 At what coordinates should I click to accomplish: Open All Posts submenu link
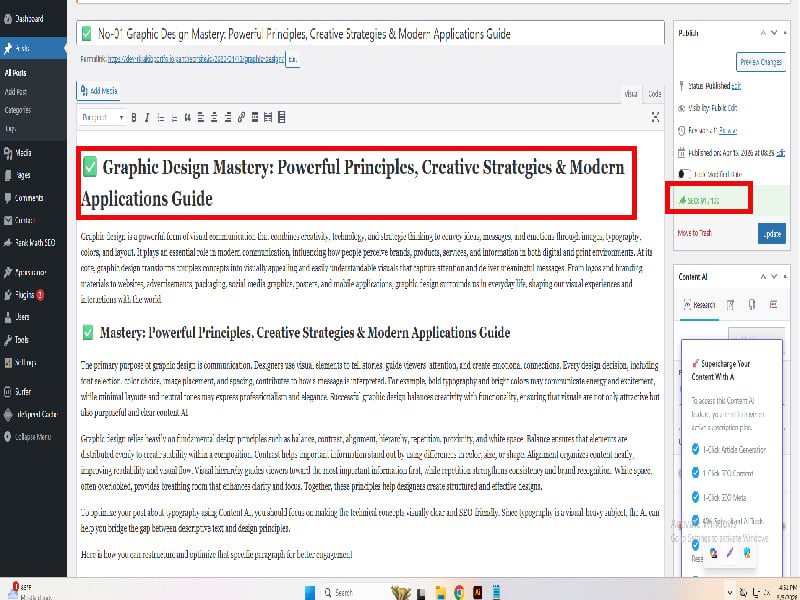[15, 73]
